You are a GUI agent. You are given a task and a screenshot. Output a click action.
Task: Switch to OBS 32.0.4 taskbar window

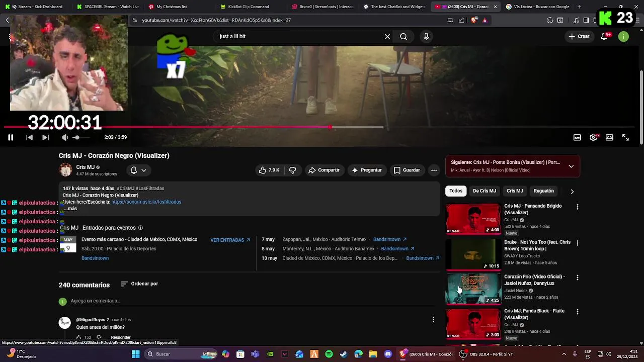point(487,354)
